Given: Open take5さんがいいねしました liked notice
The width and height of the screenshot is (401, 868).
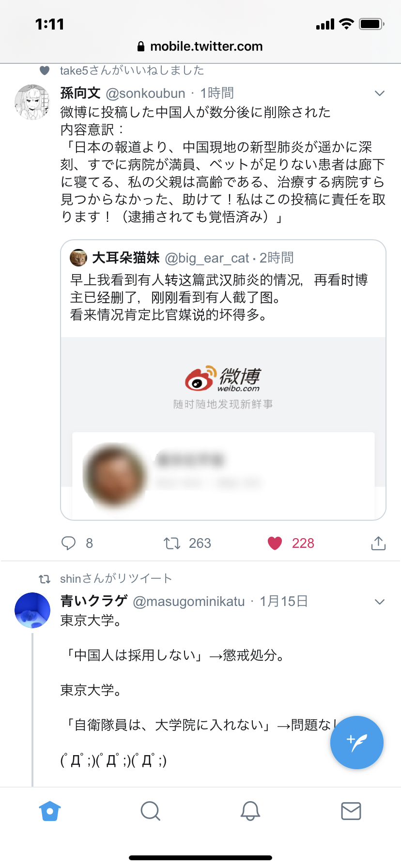Looking at the screenshot, I should point(132,71).
